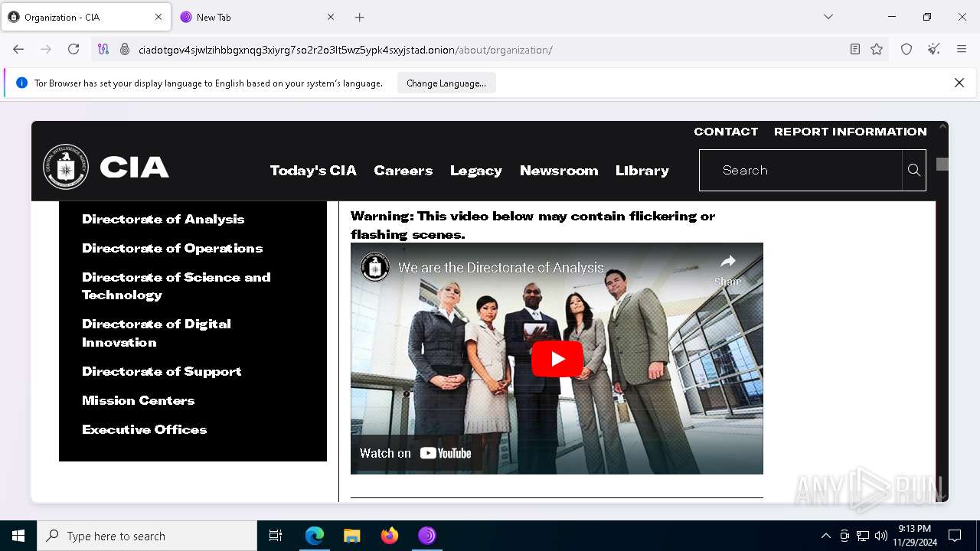Open the Windows Start menu
980x551 pixels.
18,536
